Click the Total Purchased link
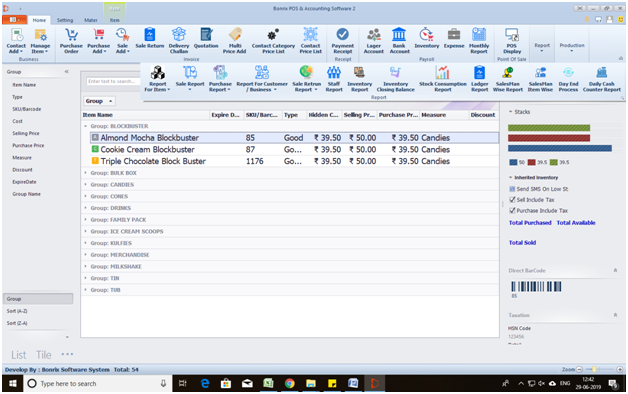Screen dimensions: 628x394 [530, 223]
